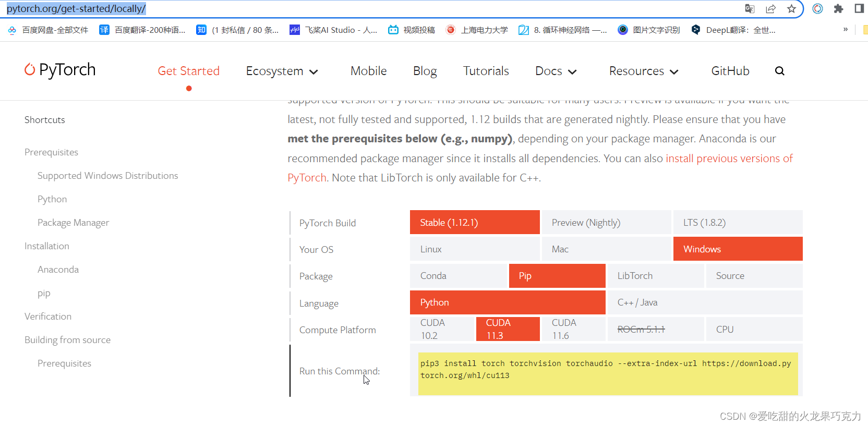Select the Preview (Nightly) build
The width and height of the screenshot is (868, 426).
[606, 222]
